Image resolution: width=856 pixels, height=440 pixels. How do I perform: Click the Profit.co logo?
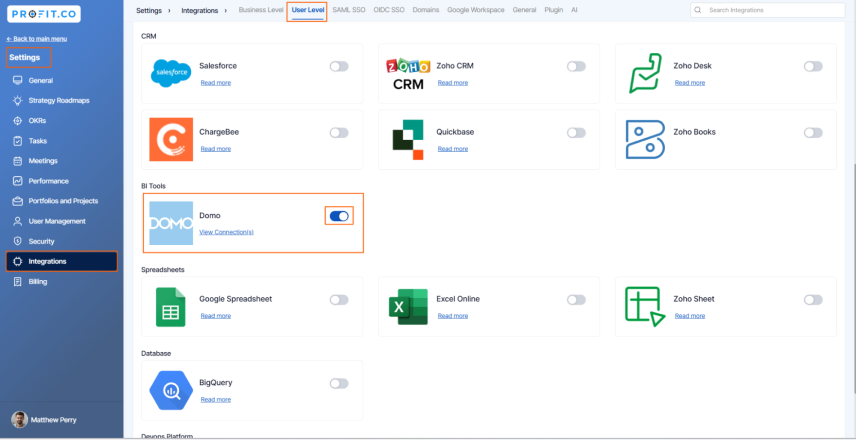(x=44, y=14)
